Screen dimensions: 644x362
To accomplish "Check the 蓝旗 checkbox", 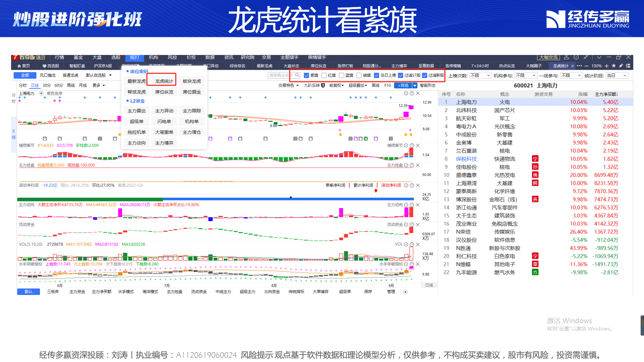I will (x=341, y=75).
